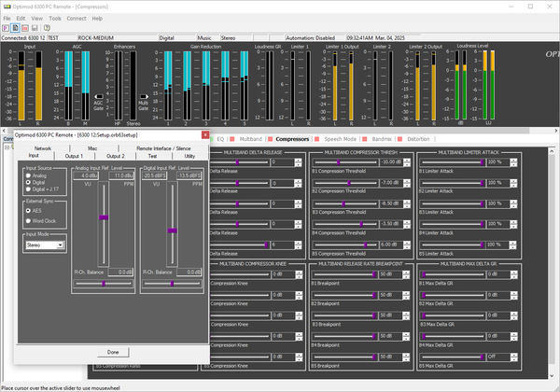Open the Network tab
This screenshot has height=392, width=560.
click(x=42, y=147)
